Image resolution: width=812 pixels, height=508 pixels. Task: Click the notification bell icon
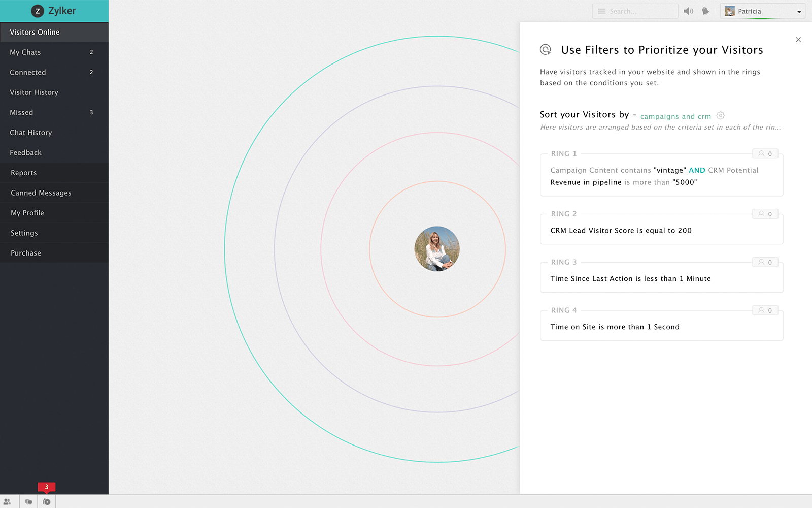(705, 11)
